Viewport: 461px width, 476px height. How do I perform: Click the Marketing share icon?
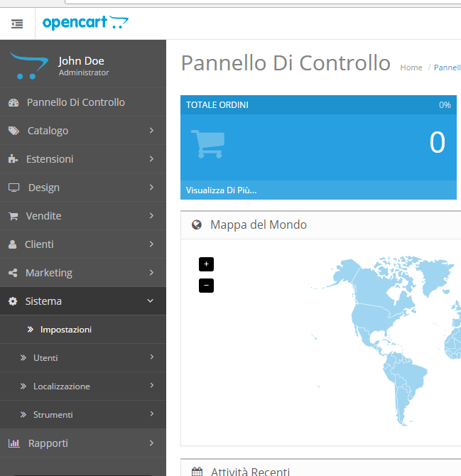click(13, 273)
